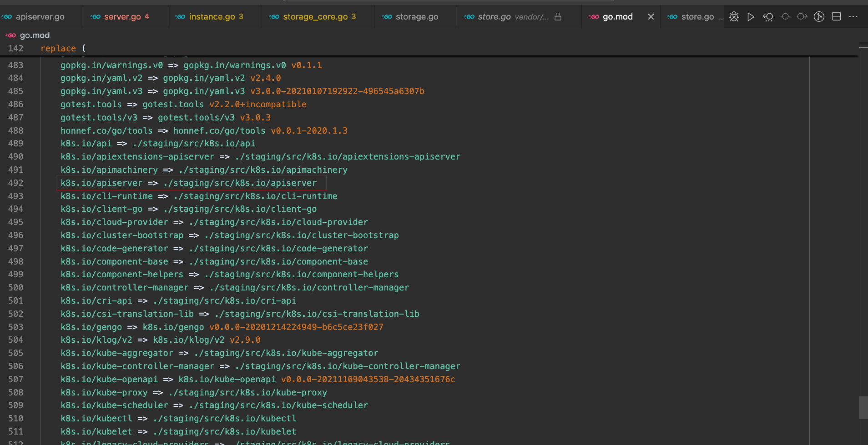
Task: Open file history with the circular arrow icon
Action: pos(768,17)
